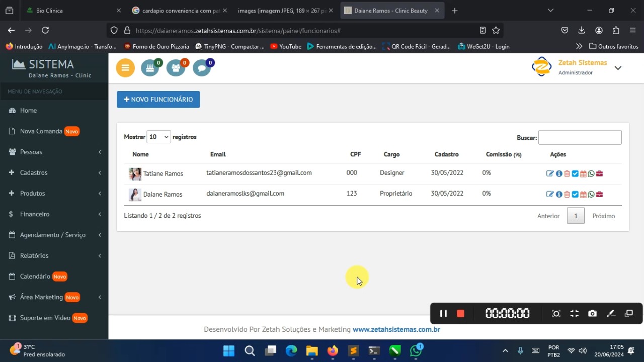Screen dimensions: 644x362
Task: Click the Novo Funcionário button
Action: coord(158,100)
